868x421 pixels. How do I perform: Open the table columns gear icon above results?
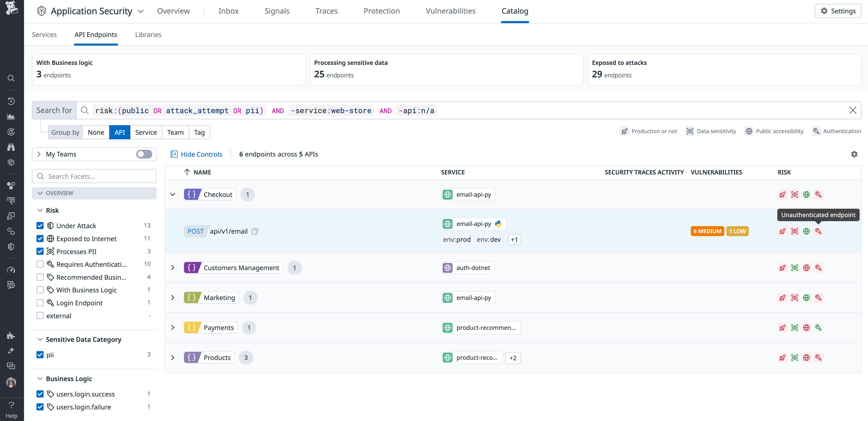point(855,154)
